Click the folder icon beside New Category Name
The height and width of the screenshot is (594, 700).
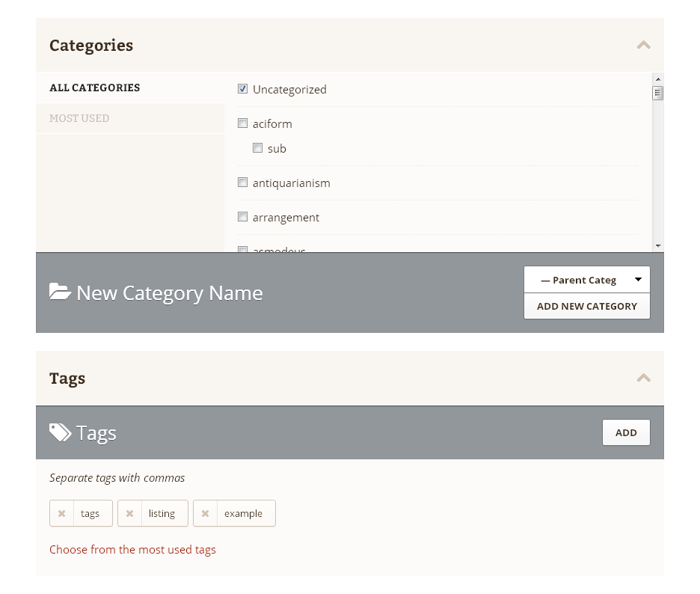(60, 292)
